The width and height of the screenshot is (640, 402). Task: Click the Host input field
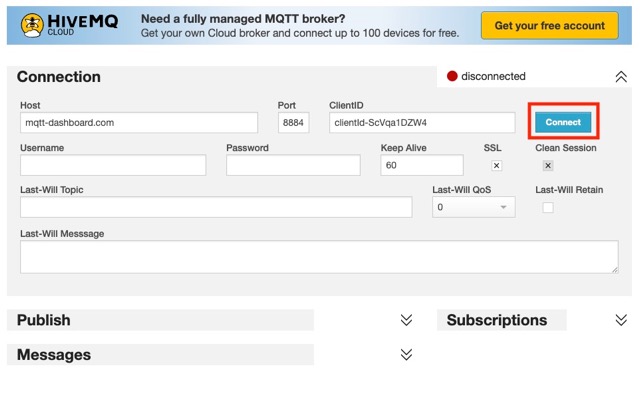pyautogui.click(x=139, y=122)
